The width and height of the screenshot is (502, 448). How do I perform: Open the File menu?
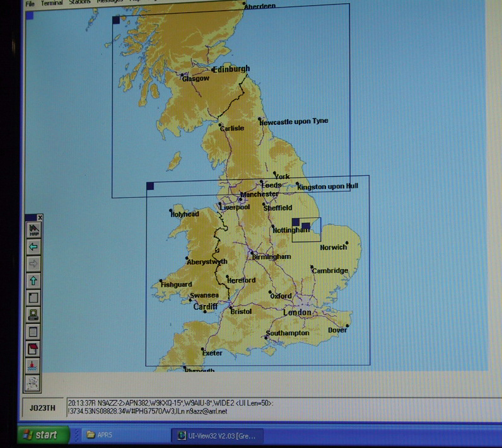pos(30,3)
